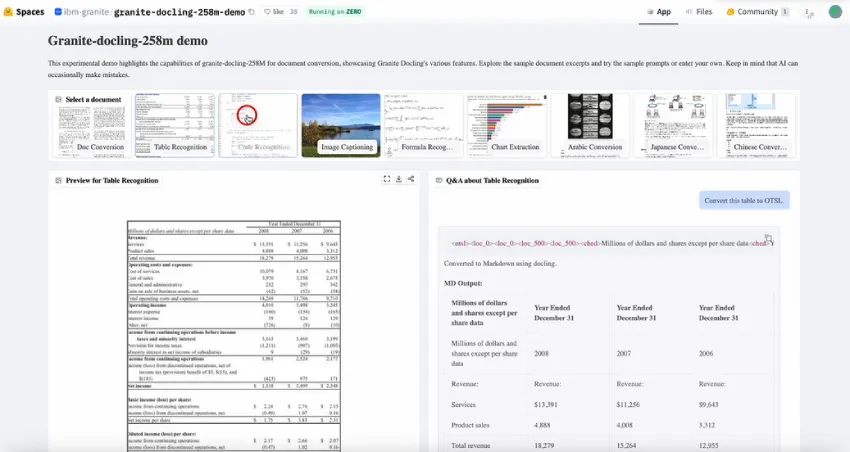Click 'Converted to Markdown using docling.' text
This screenshot has width=850, height=452.
(500, 263)
